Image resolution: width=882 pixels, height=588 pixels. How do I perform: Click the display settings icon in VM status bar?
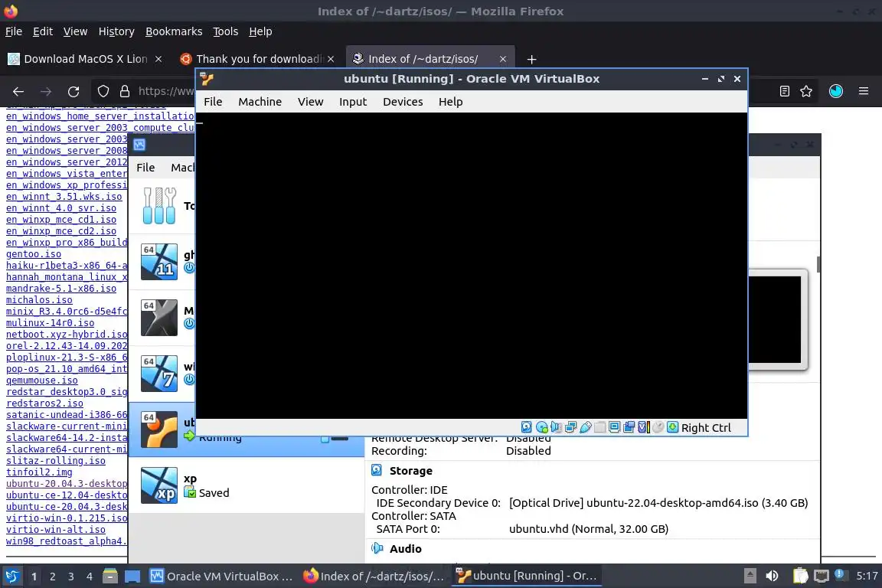615,428
